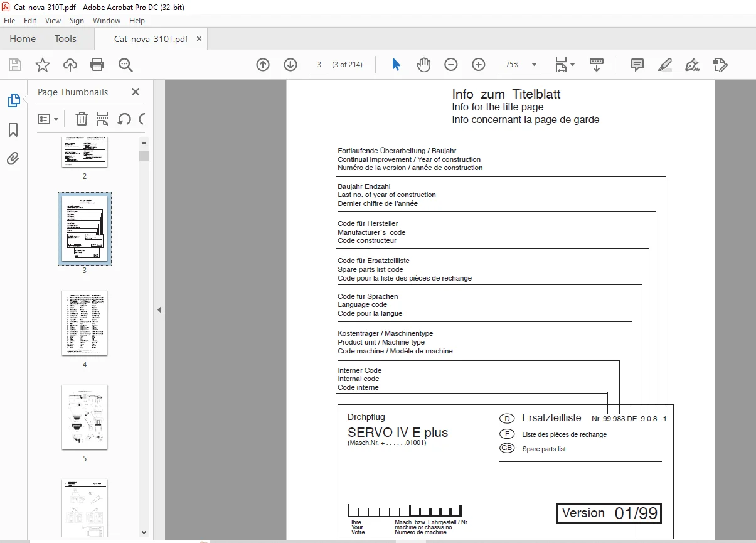Screen dimensions: 756x543
Task: Print the document using printer icon
Action: [97, 65]
